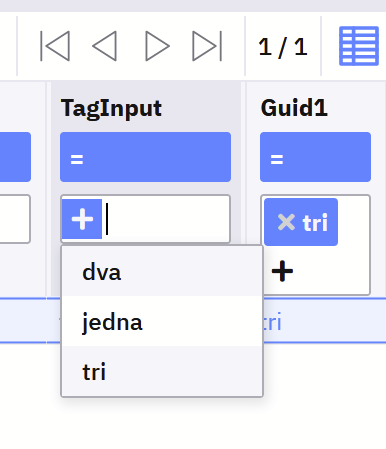This screenshot has width=386, height=449.
Task: Go to the next page arrow
Action: [x=157, y=46]
